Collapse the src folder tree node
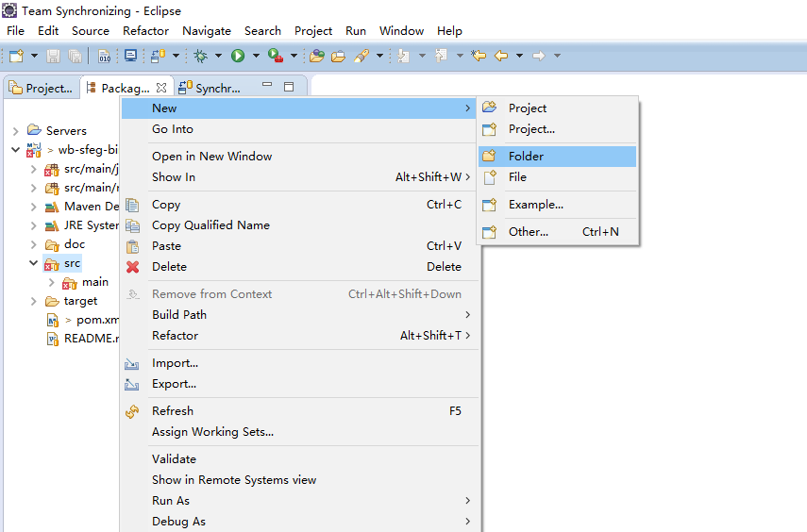This screenshot has height=532, width=807. click(x=34, y=263)
